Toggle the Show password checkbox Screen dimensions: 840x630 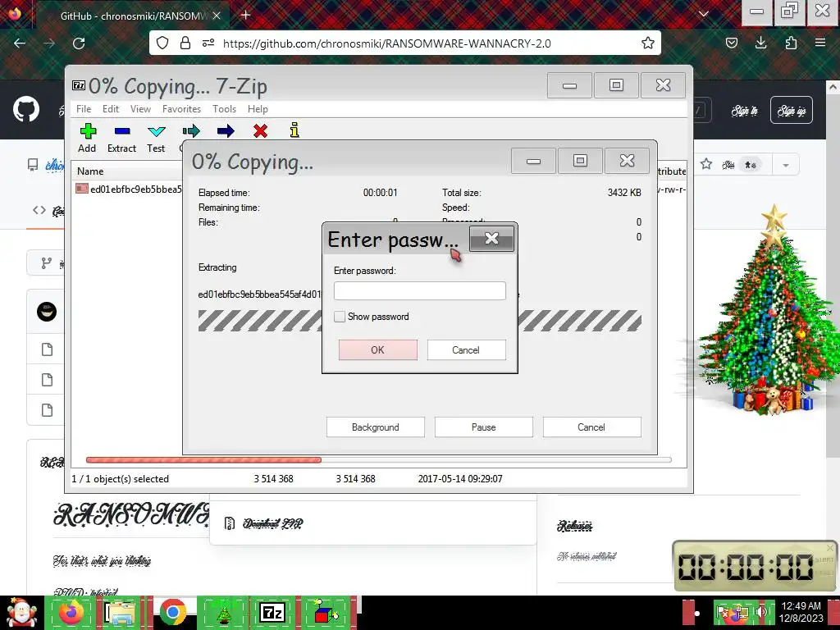340,317
